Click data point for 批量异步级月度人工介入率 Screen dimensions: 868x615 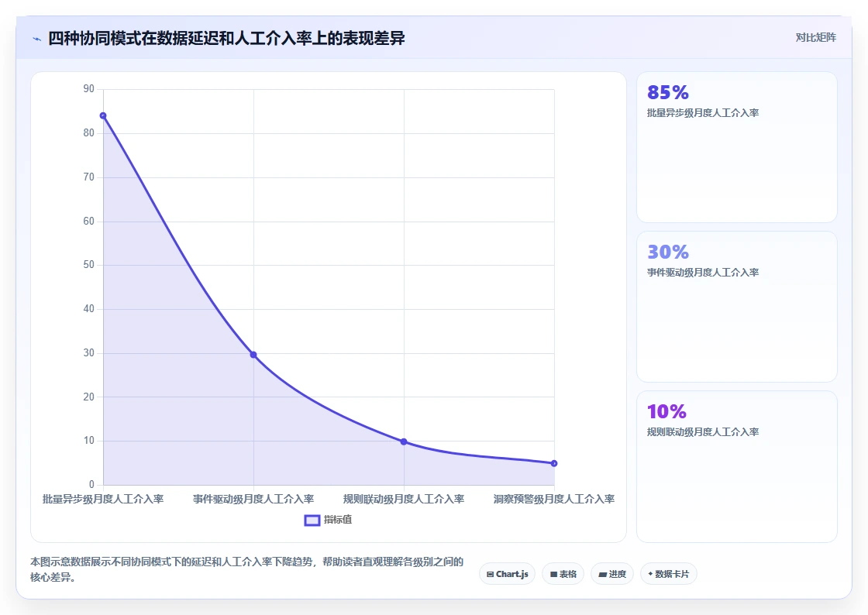(x=103, y=115)
